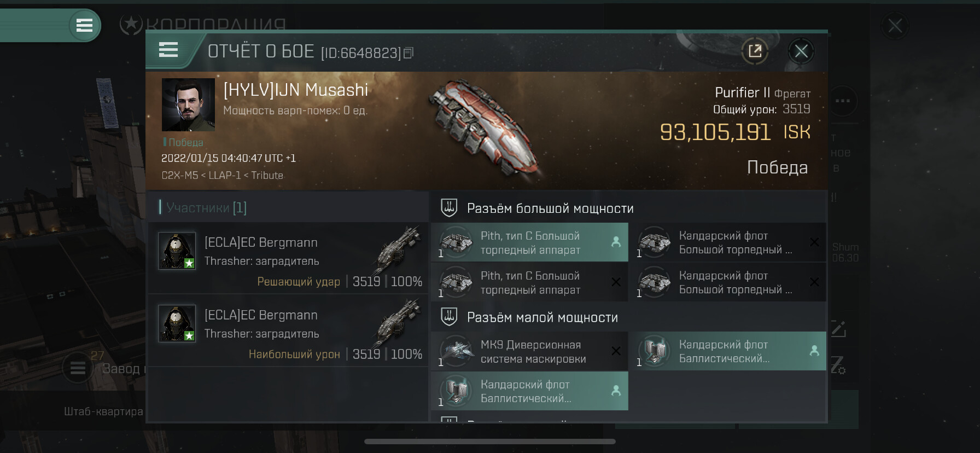The width and height of the screenshot is (980, 453).
Task: Click the low-power slot section icon
Action: (449, 317)
